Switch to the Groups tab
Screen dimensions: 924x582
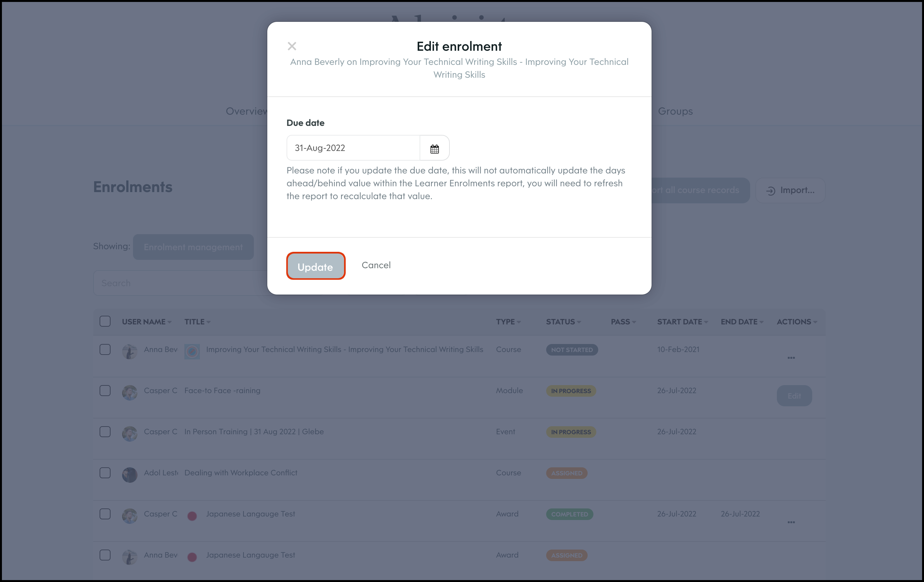[675, 111]
